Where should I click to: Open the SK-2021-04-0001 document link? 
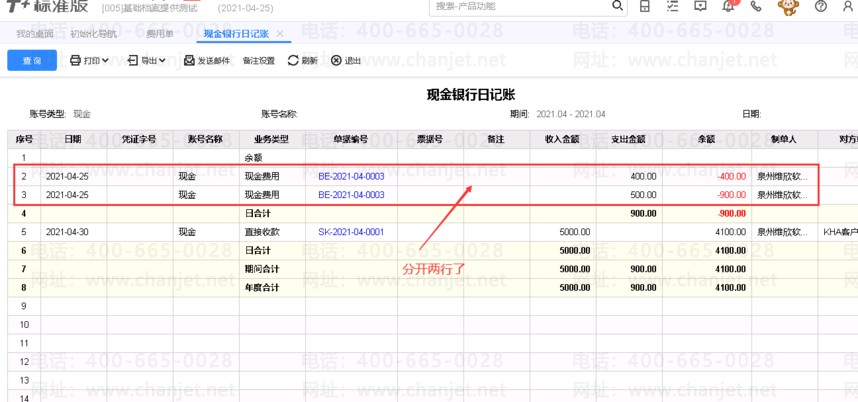point(351,232)
